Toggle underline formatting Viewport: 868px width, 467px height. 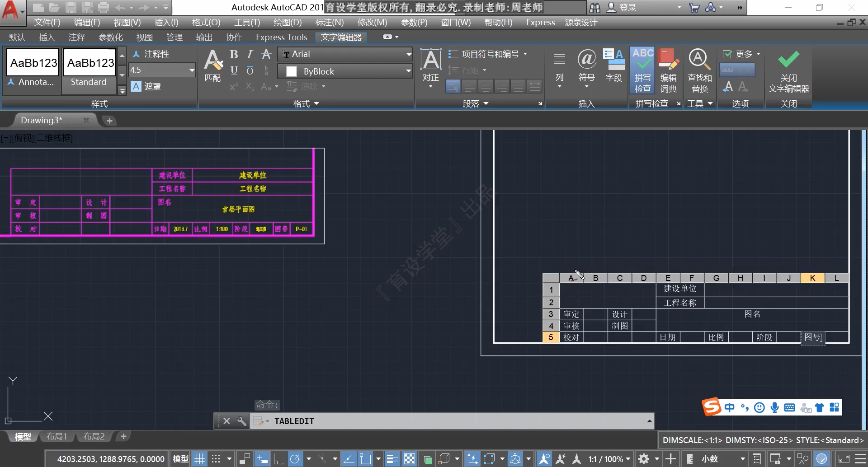[x=234, y=70]
